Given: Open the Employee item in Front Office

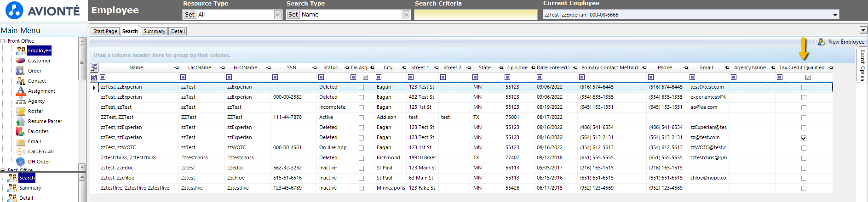Looking at the screenshot, I should 39,50.
